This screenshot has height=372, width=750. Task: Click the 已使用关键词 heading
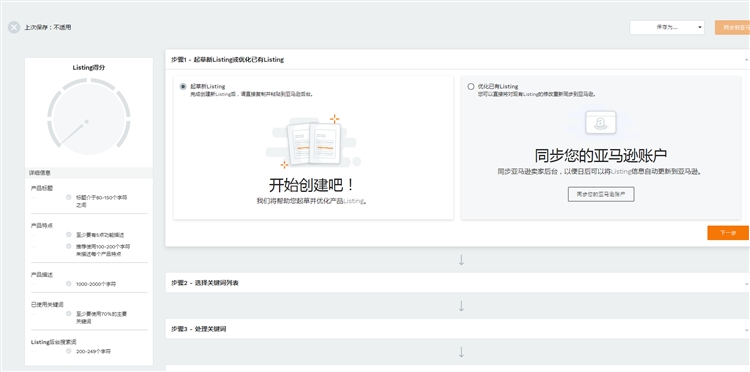47,305
